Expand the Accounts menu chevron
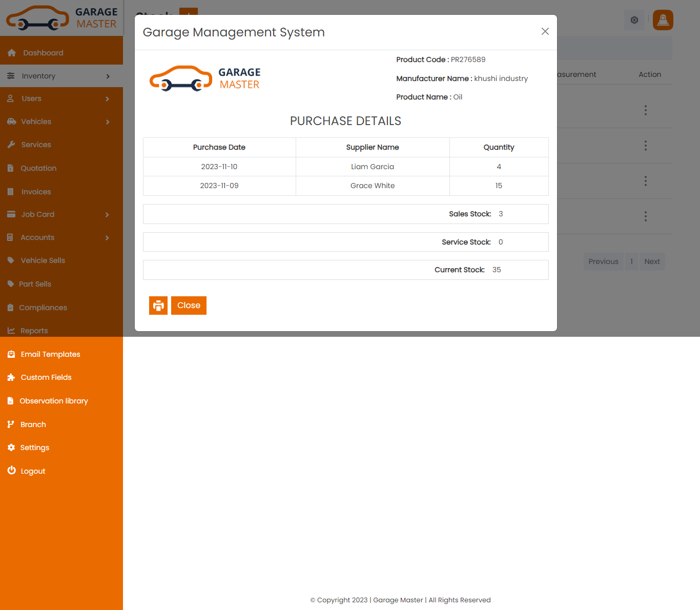Viewport: 700px width, 610px height. point(108,238)
